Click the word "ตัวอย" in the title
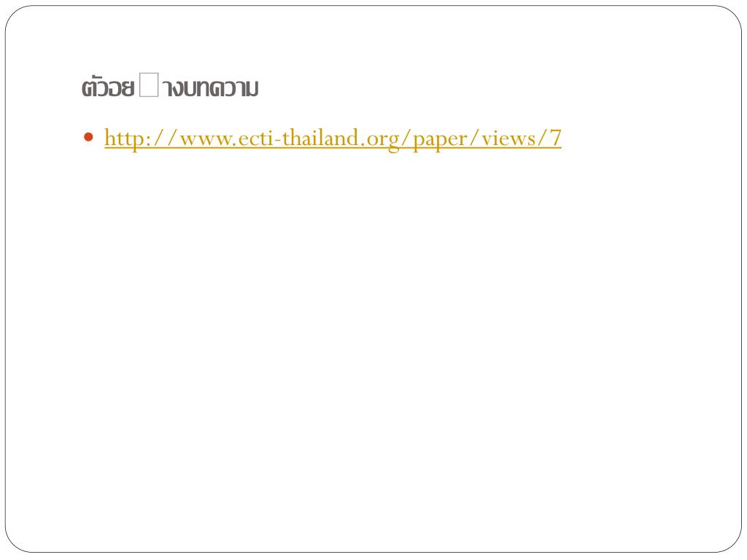747x560 pixels. click(x=108, y=87)
